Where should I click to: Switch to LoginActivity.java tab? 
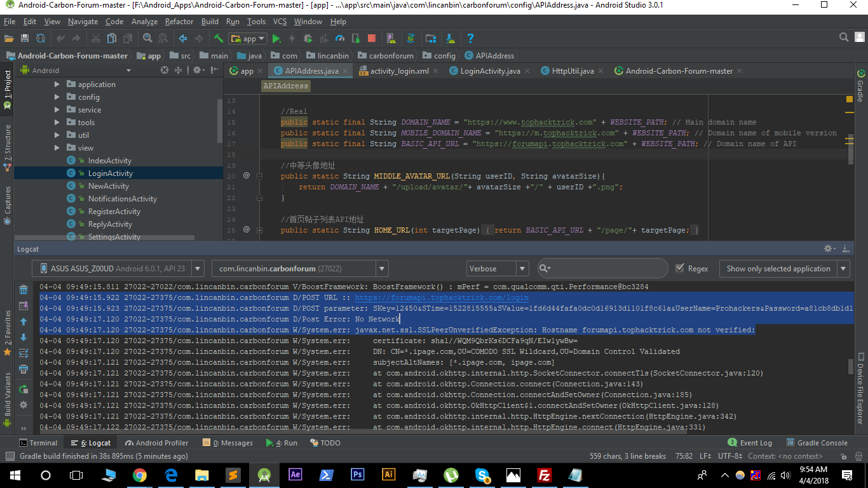pos(489,71)
